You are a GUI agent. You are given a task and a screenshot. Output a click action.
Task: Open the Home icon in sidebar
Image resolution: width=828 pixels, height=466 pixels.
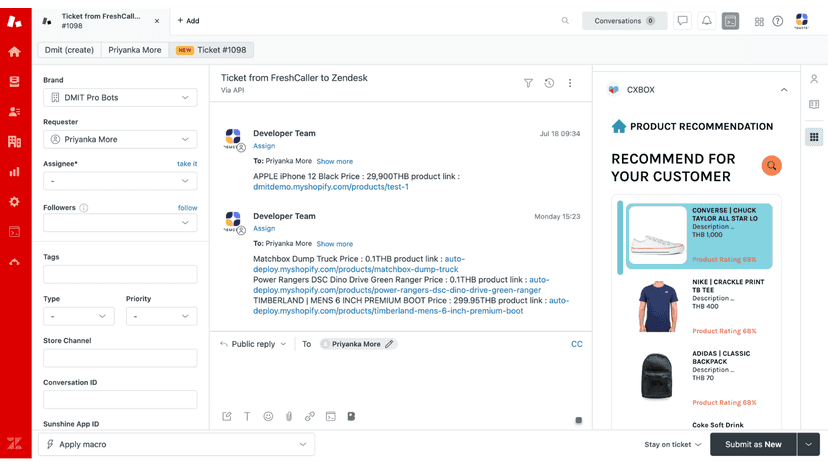coord(14,52)
